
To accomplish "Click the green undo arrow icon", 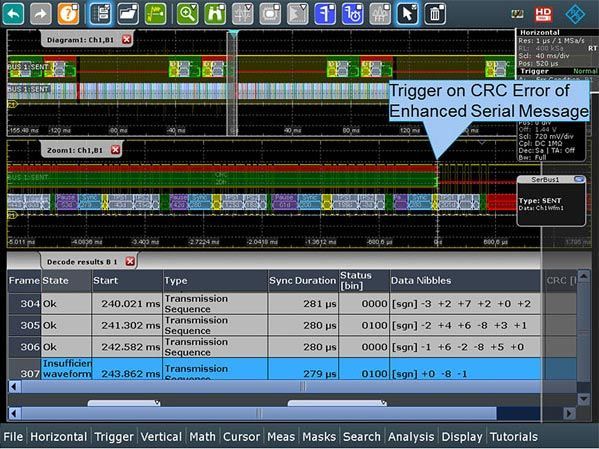I will pyautogui.click(x=13, y=14).
